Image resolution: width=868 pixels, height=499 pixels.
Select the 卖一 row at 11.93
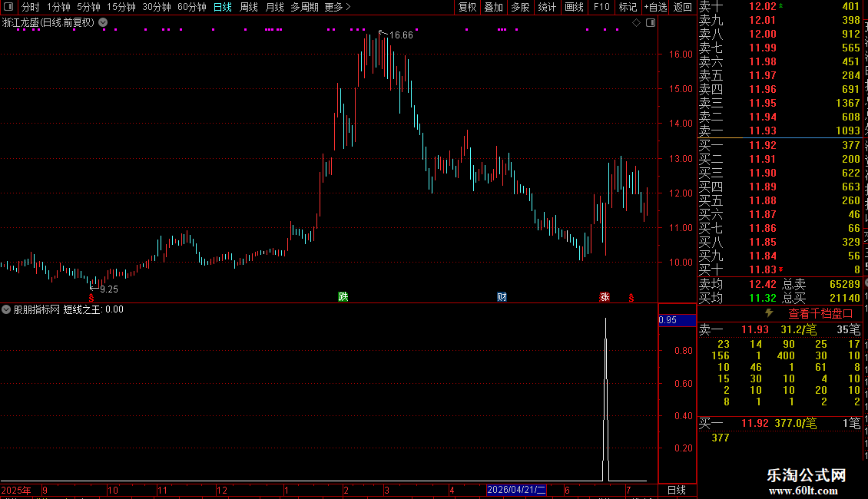tap(780, 131)
